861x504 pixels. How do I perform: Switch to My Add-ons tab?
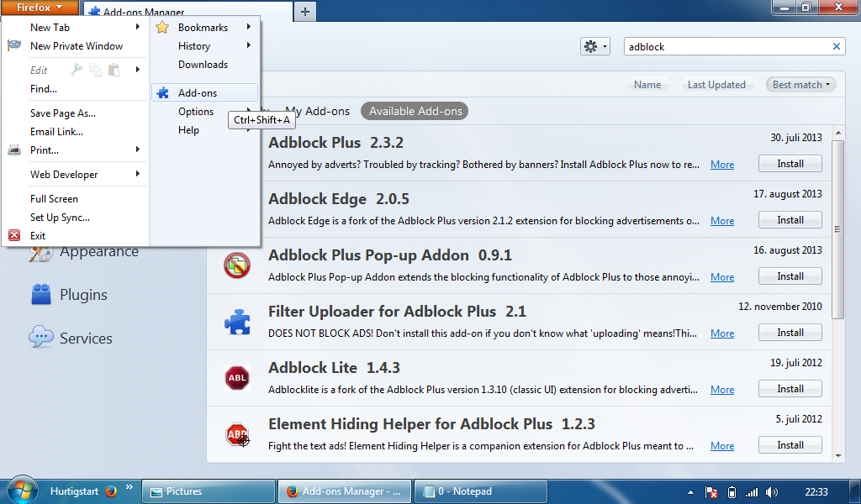[317, 111]
